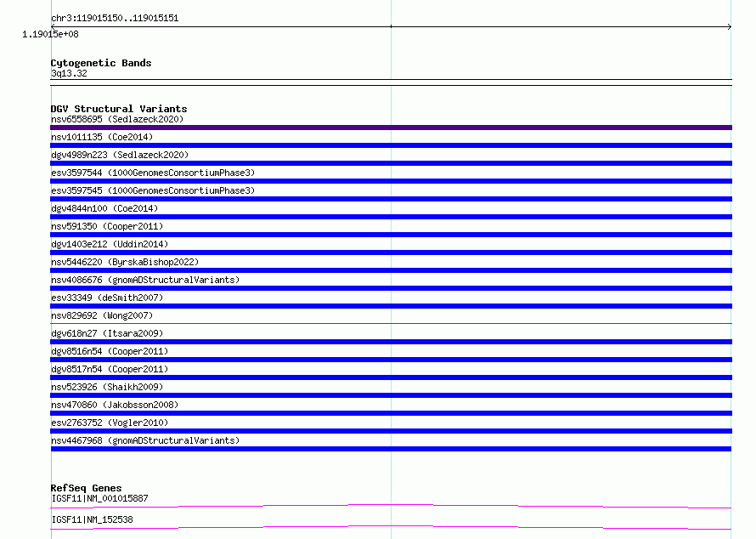Open IGSF11|NM_152538 gene label
Screen dimensions: 756x539
92,519
